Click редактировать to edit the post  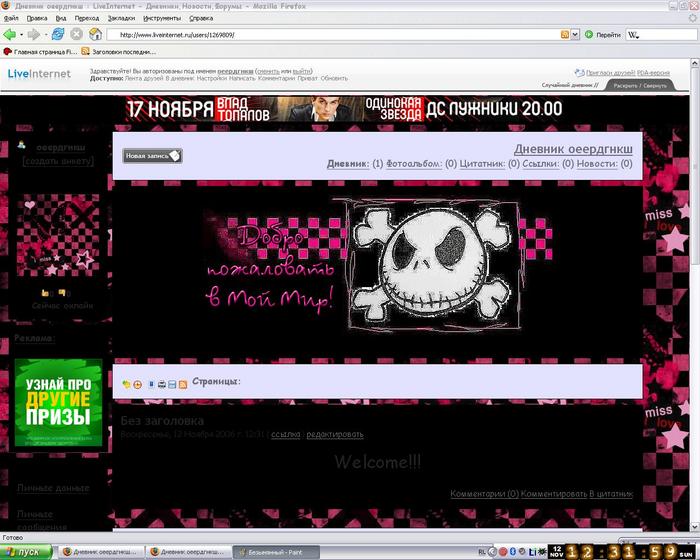[335, 434]
